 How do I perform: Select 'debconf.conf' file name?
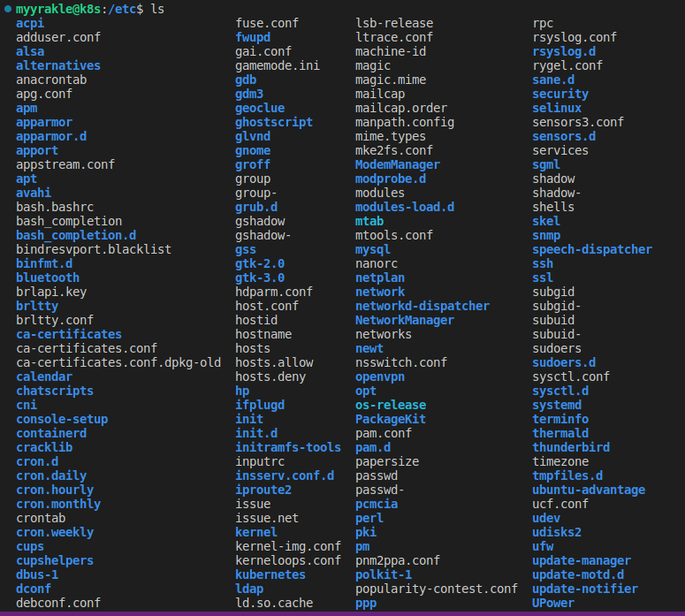pos(58,603)
